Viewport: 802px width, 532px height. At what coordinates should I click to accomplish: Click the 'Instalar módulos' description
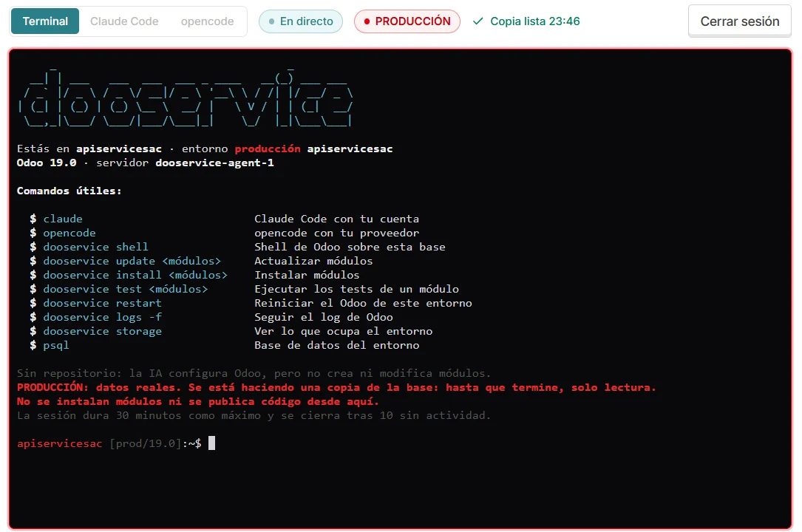click(307, 275)
